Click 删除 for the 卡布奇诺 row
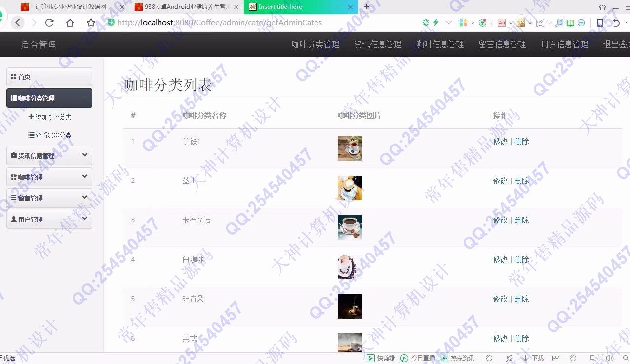This screenshot has height=364, width=630. point(522,220)
